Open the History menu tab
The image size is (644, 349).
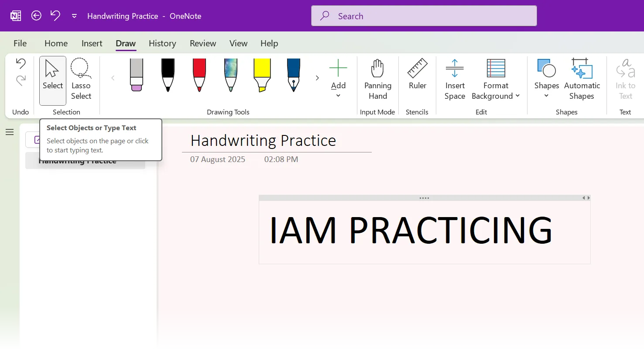(162, 43)
